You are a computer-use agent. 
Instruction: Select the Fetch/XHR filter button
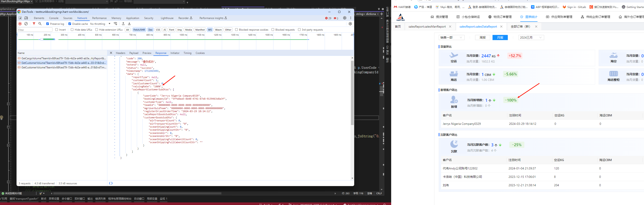(x=139, y=30)
